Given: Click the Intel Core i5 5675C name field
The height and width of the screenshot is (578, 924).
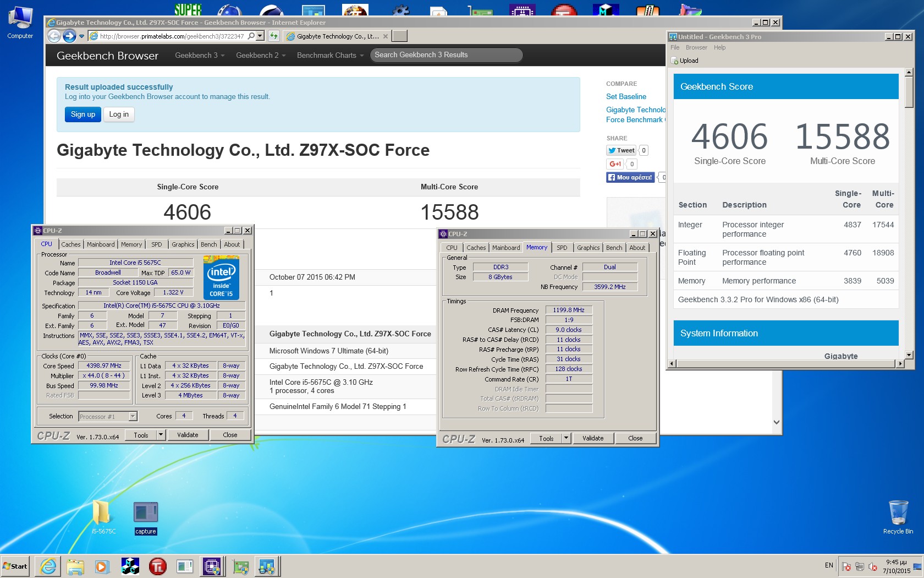Looking at the screenshot, I should click(x=135, y=263).
